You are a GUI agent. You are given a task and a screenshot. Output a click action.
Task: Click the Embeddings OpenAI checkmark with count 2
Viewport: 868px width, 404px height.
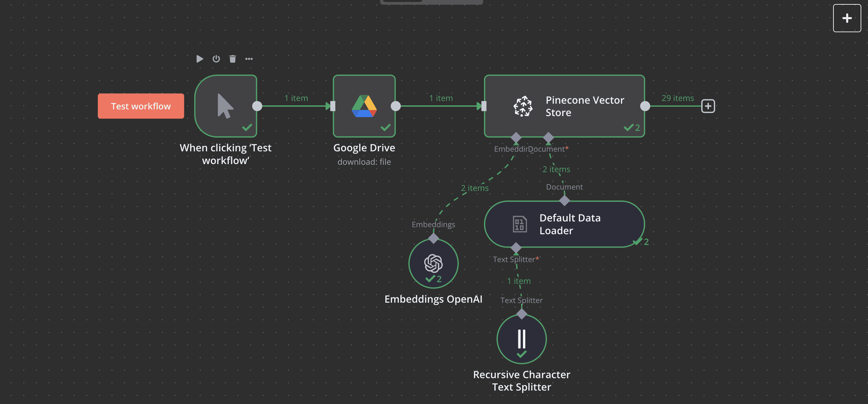pos(433,279)
